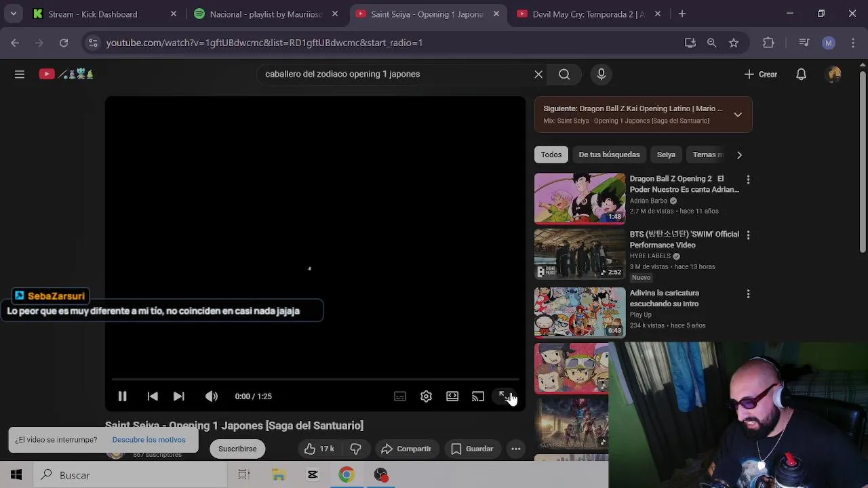Share the video with Compartir
Image resolution: width=868 pixels, height=488 pixels.
(406, 449)
